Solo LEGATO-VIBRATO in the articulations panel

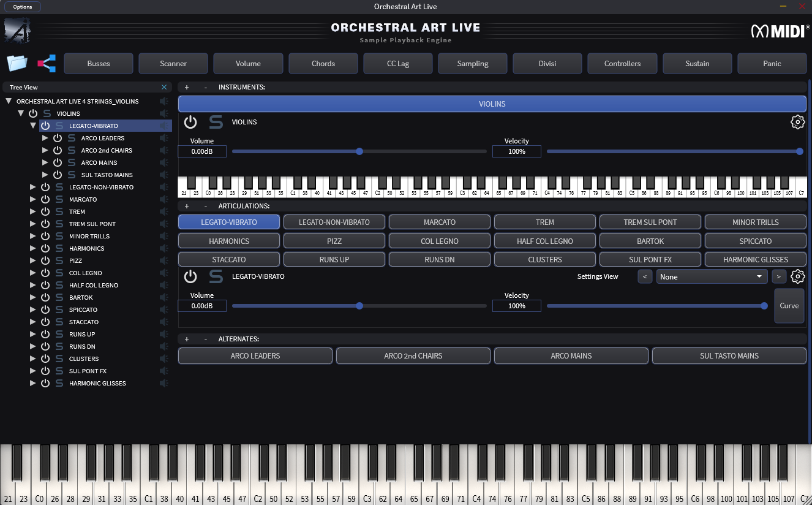(x=216, y=276)
